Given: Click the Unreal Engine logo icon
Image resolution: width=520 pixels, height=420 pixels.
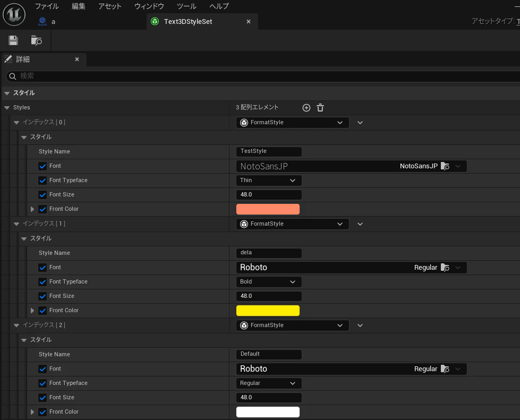Looking at the screenshot, I should [x=14, y=14].
